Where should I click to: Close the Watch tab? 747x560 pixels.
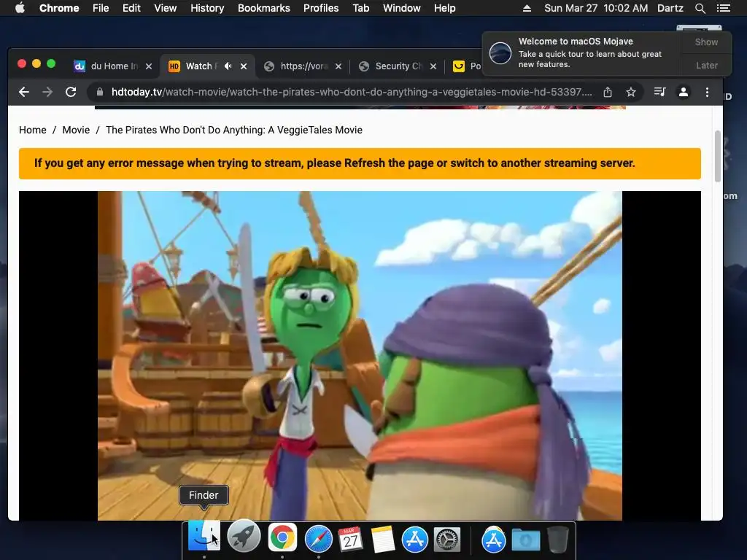click(x=244, y=66)
